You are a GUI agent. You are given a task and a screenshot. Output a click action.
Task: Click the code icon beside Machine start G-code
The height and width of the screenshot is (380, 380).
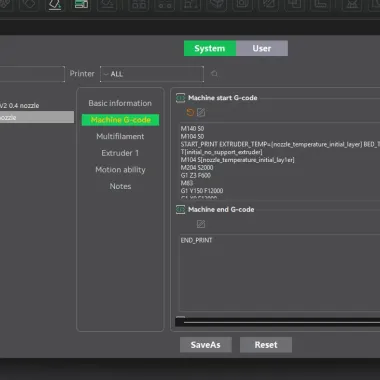point(180,98)
